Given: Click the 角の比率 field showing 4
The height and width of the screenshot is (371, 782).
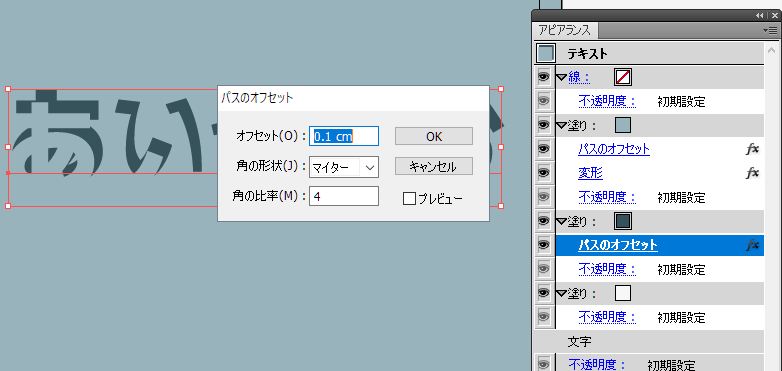Looking at the screenshot, I should pos(344,196).
